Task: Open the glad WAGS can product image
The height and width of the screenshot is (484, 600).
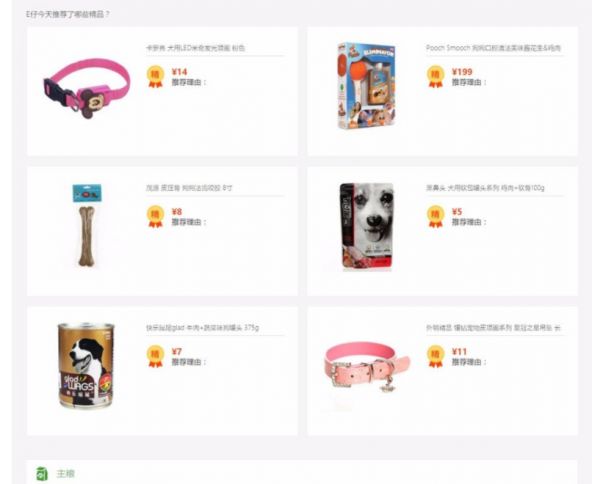Action: click(x=86, y=365)
